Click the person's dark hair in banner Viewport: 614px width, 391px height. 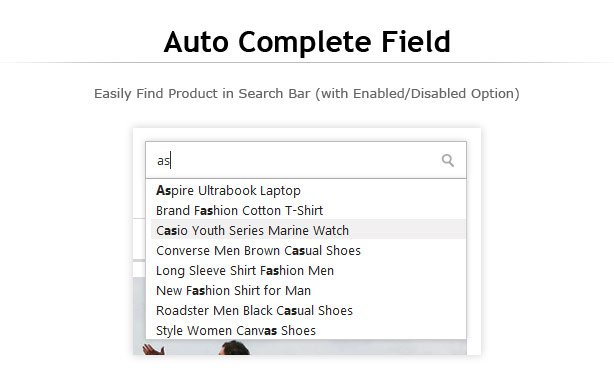234,348
